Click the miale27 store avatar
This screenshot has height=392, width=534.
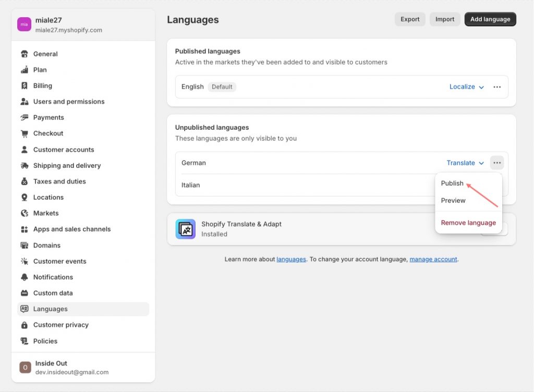point(24,24)
